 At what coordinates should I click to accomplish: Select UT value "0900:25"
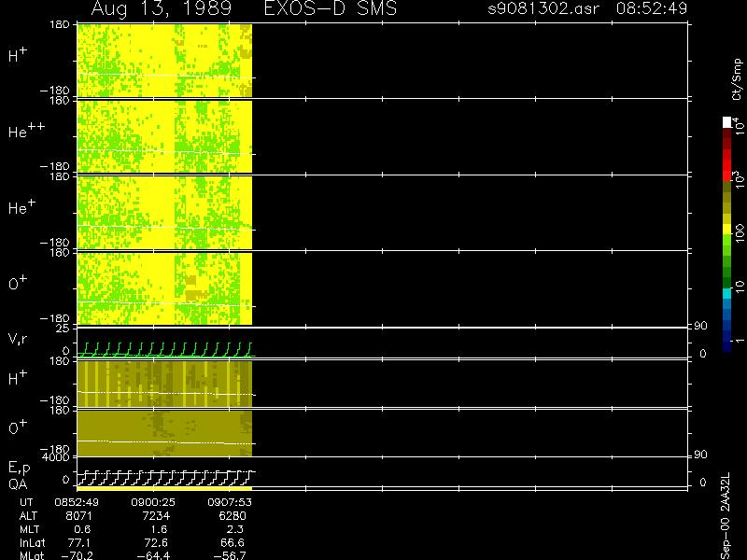(x=153, y=502)
